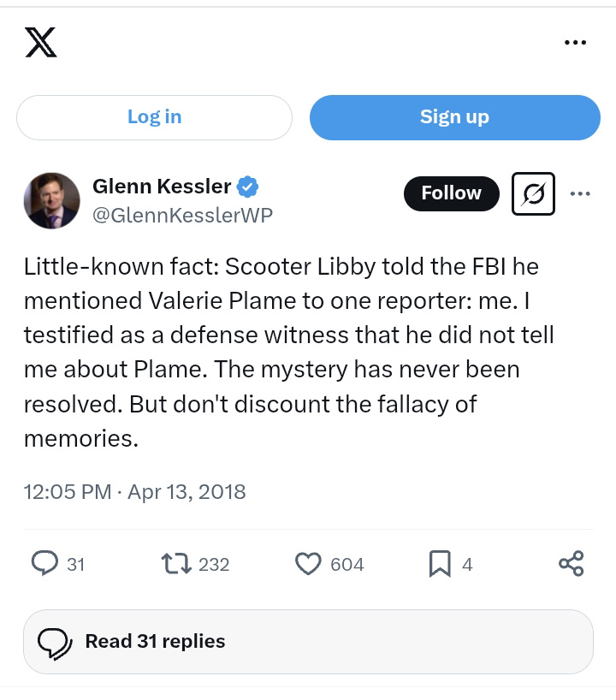The width and height of the screenshot is (616, 700).
Task: Click the 12:05 PM Apr 13, 2018 timestamp
Action: pyautogui.click(x=135, y=492)
